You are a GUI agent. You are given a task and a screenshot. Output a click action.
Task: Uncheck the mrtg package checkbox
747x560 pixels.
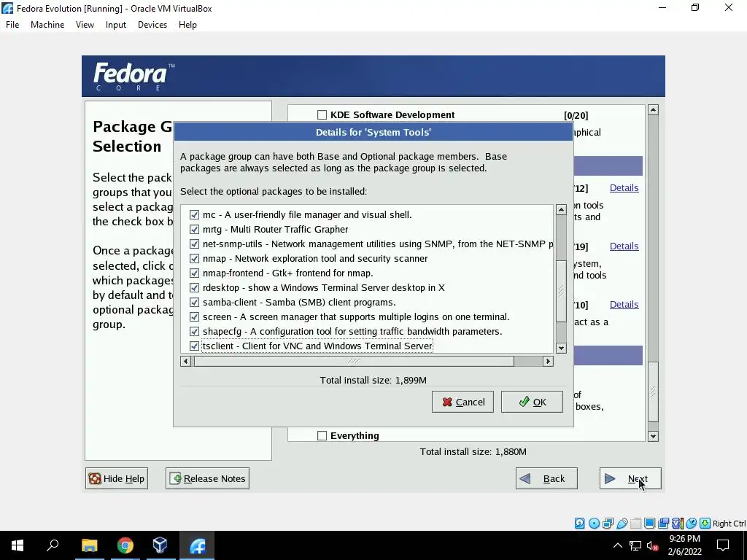pyautogui.click(x=194, y=230)
